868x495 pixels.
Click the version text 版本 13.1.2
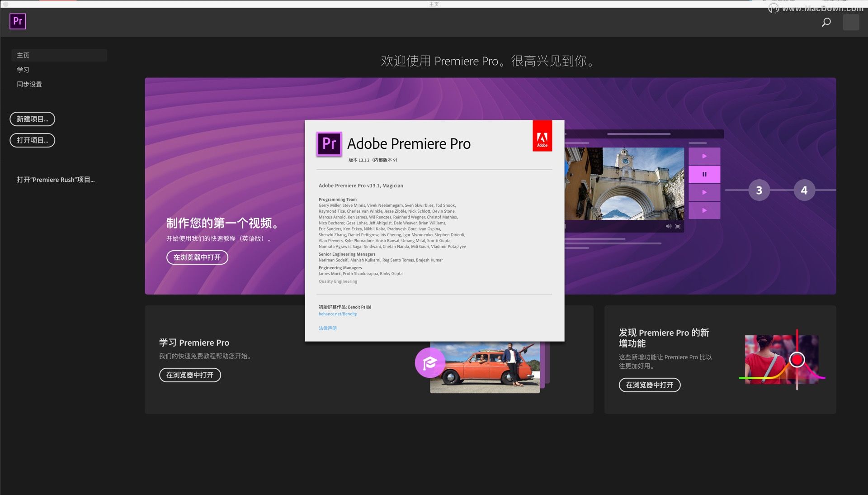(x=373, y=160)
